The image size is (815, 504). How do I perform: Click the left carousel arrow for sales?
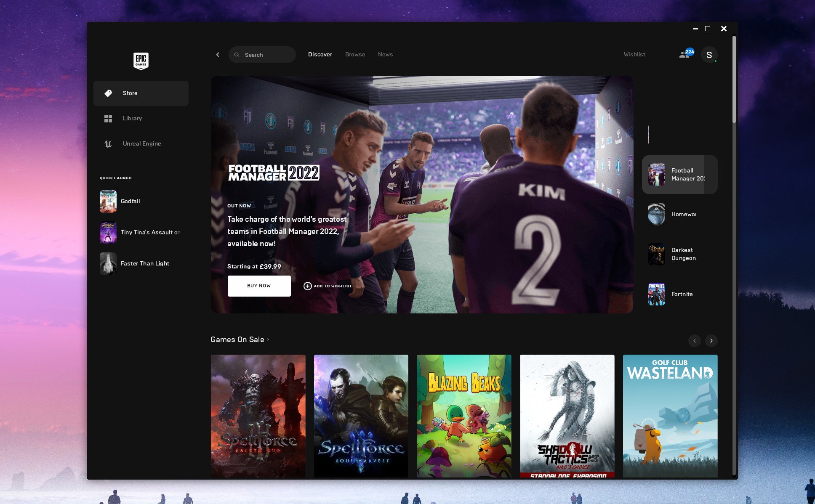pos(694,340)
